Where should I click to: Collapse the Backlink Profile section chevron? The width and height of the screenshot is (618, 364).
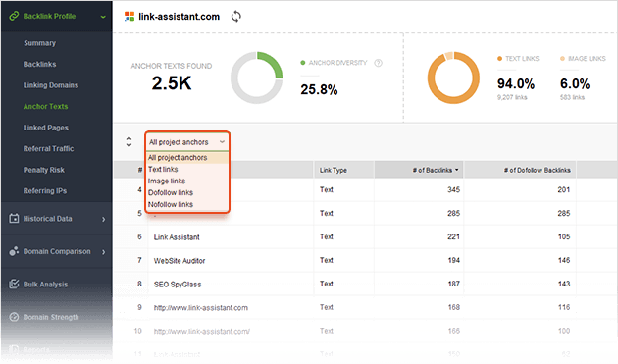[103, 17]
